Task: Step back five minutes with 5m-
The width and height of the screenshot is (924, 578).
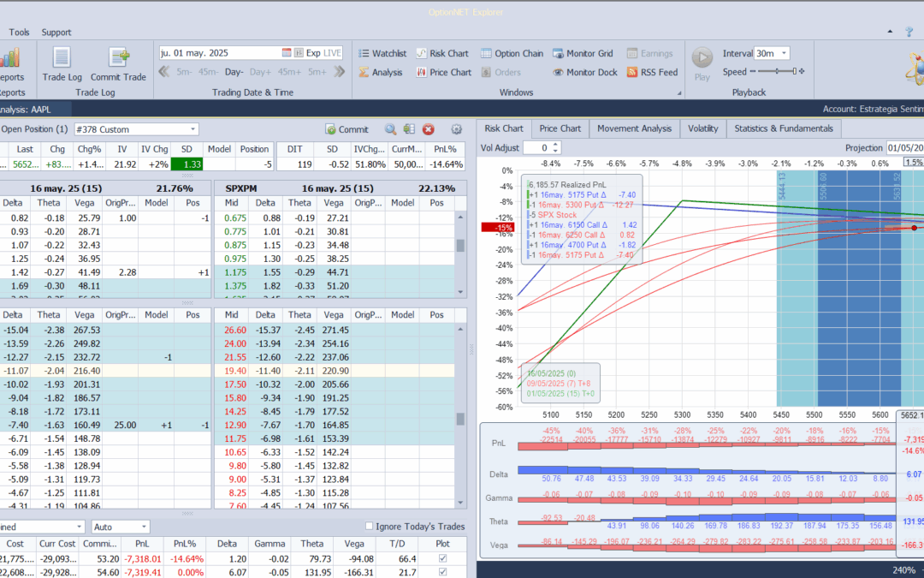Action: tap(185, 72)
